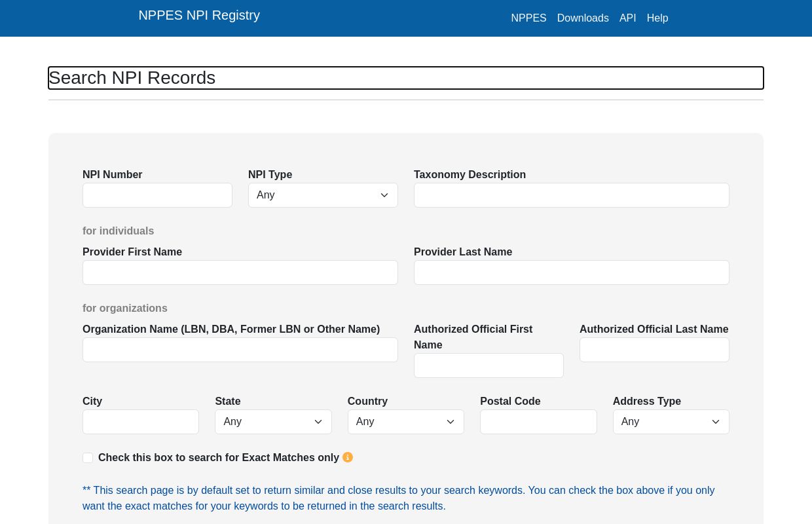812x524 pixels.
Task: Open the State dropdown
Action: 273,422
